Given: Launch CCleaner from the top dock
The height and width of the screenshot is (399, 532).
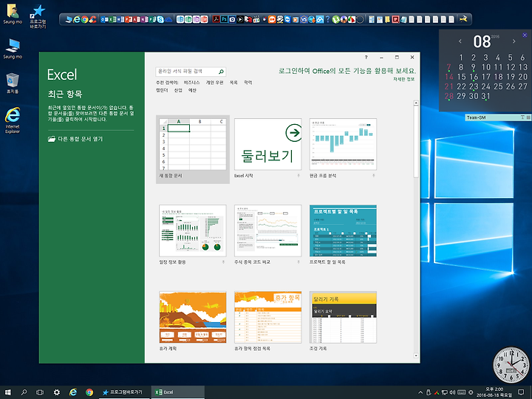Looking at the screenshot, I should coord(92,19).
